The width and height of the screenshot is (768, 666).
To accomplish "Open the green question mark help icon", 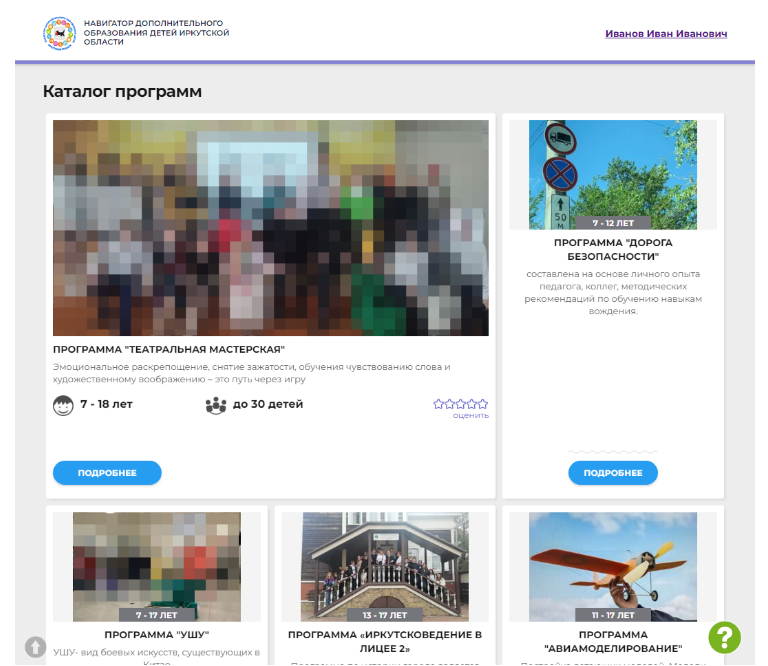I will [x=724, y=637].
